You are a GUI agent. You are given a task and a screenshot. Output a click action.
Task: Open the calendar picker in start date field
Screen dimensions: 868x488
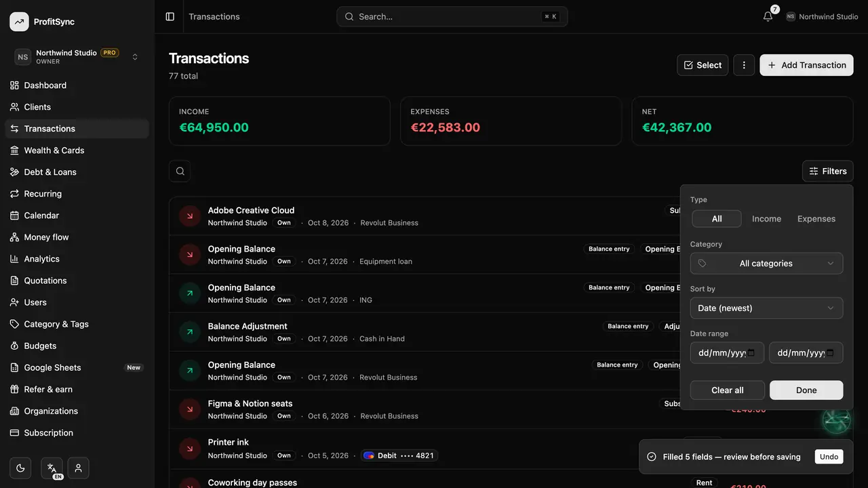point(751,352)
